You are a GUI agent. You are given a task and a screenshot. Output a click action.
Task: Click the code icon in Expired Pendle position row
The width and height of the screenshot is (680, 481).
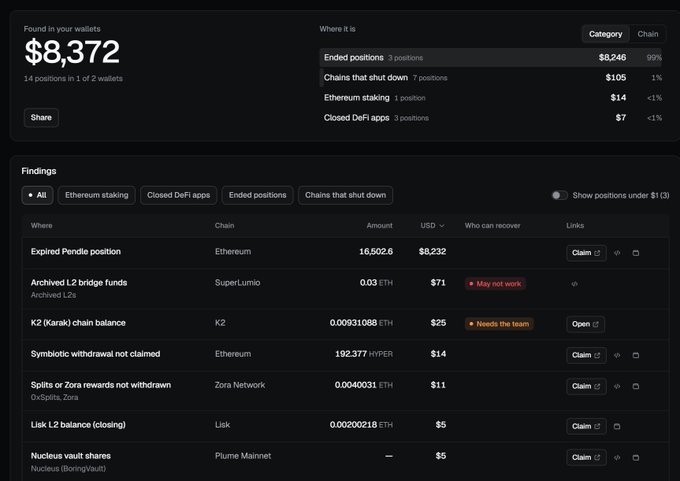(x=617, y=253)
